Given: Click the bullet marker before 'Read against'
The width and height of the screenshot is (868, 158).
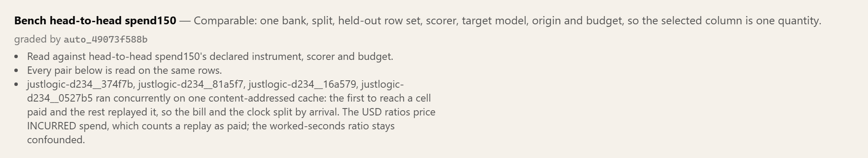Looking at the screenshot, I should [16, 57].
